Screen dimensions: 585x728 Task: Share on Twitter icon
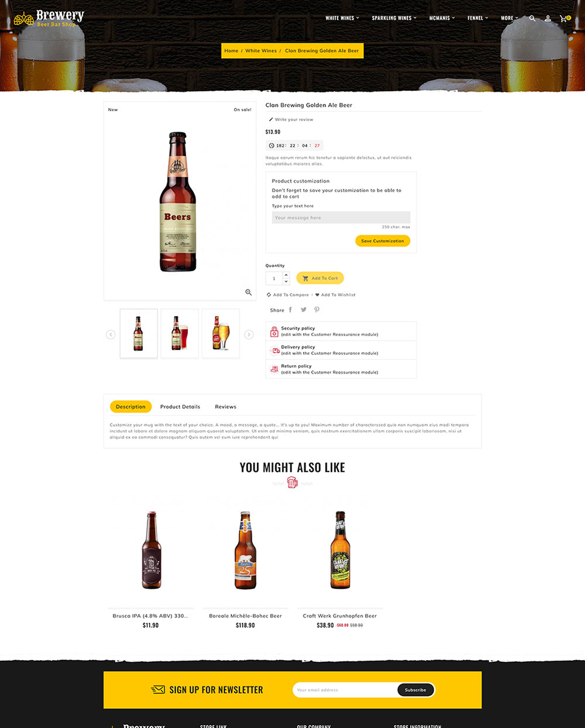pyautogui.click(x=304, y=309)
